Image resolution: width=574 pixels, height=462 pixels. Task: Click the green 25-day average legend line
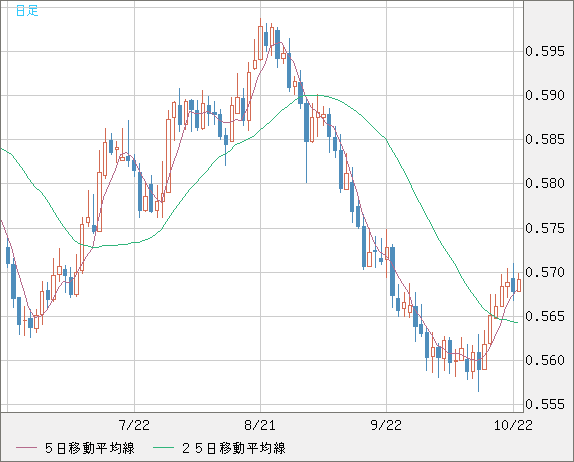pos(163,448)
